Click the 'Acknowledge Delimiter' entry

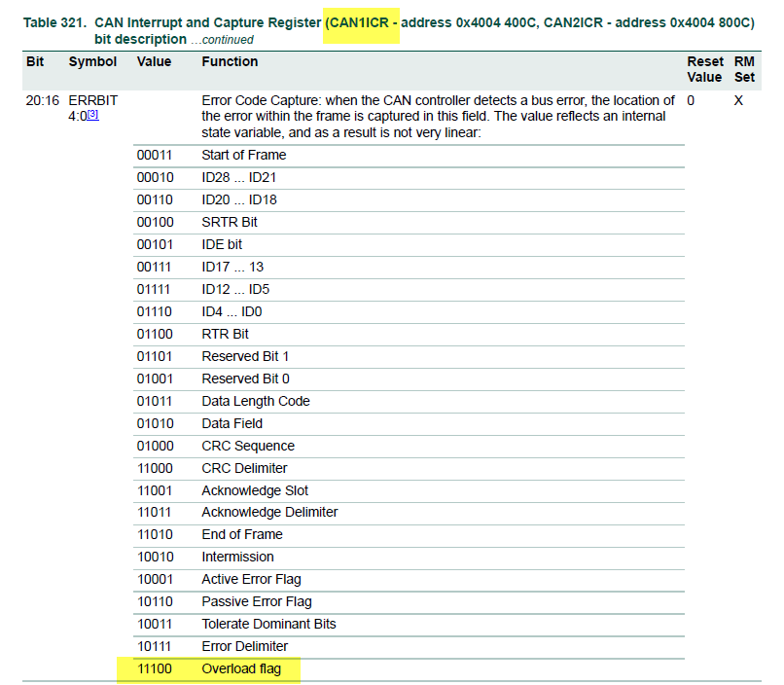270,513
